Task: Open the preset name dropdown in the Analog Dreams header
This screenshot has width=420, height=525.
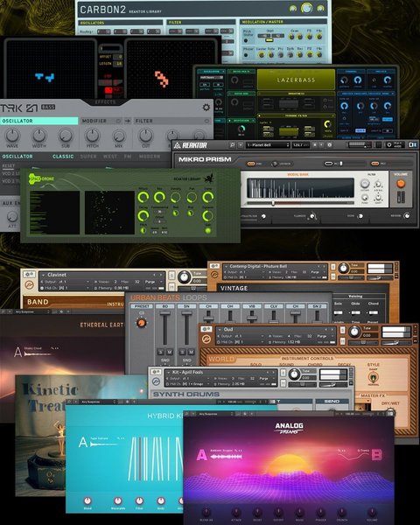Action: pos(216,414)
